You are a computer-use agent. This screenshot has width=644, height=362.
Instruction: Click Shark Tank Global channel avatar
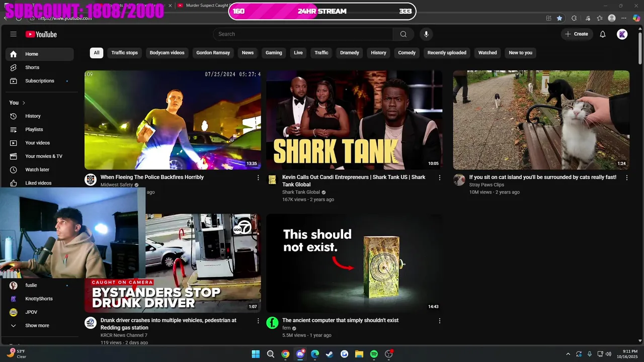click(272, 180)
